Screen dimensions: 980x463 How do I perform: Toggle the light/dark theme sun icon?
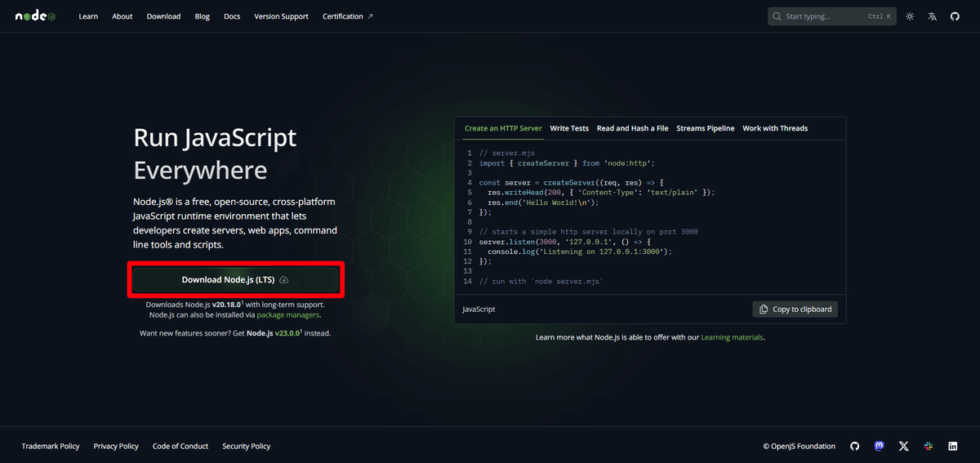(x=910, y=16)
